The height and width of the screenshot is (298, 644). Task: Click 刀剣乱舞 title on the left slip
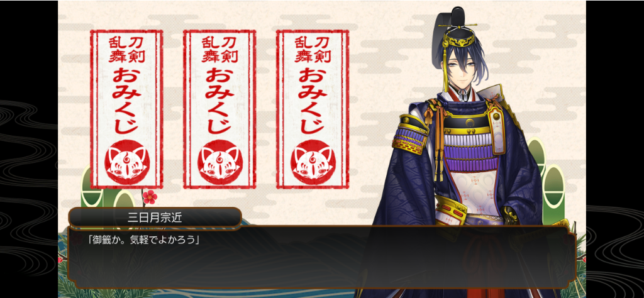(x=127, y=49)
